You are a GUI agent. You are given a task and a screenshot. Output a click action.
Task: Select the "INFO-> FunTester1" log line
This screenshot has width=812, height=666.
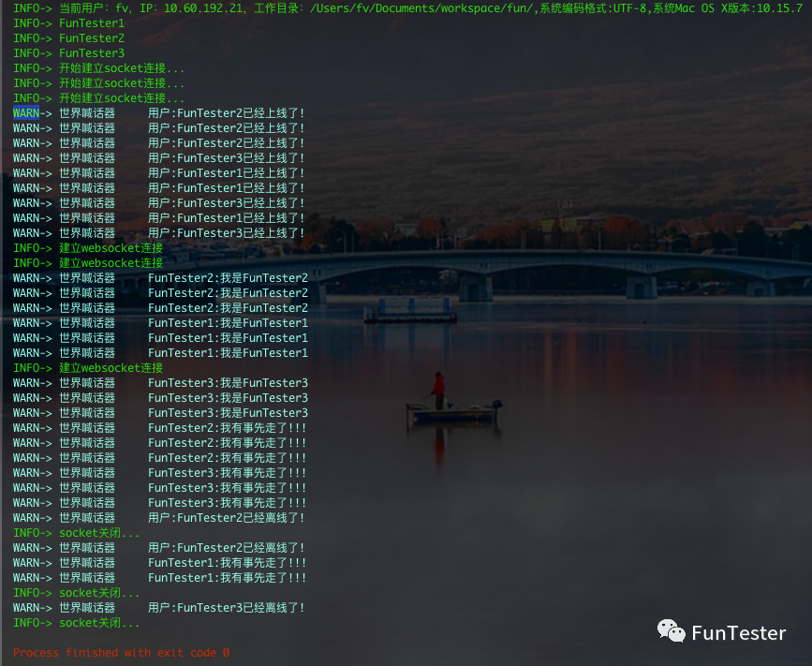tap(68, 23)
